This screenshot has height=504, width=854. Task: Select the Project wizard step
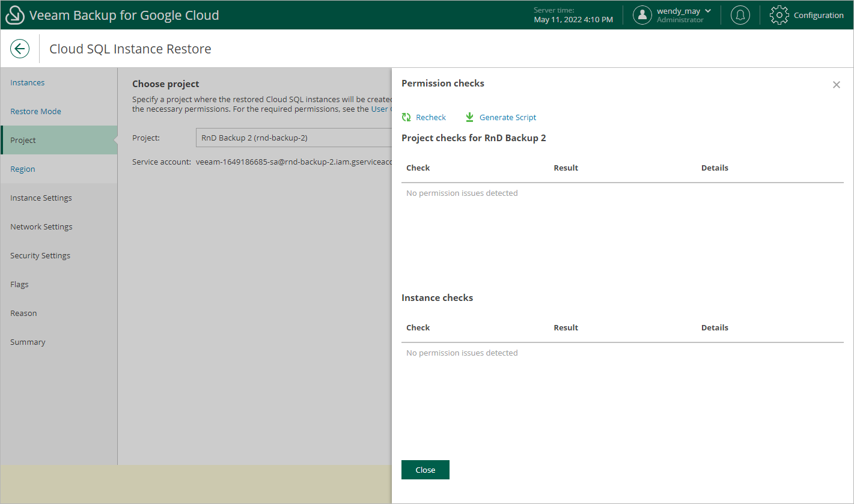(x=59, y=140)
